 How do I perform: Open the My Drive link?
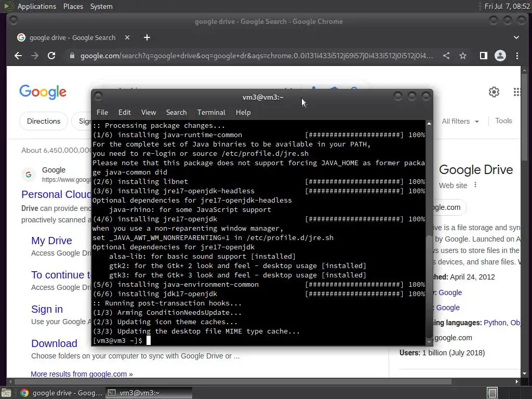(x=51, y=241)
